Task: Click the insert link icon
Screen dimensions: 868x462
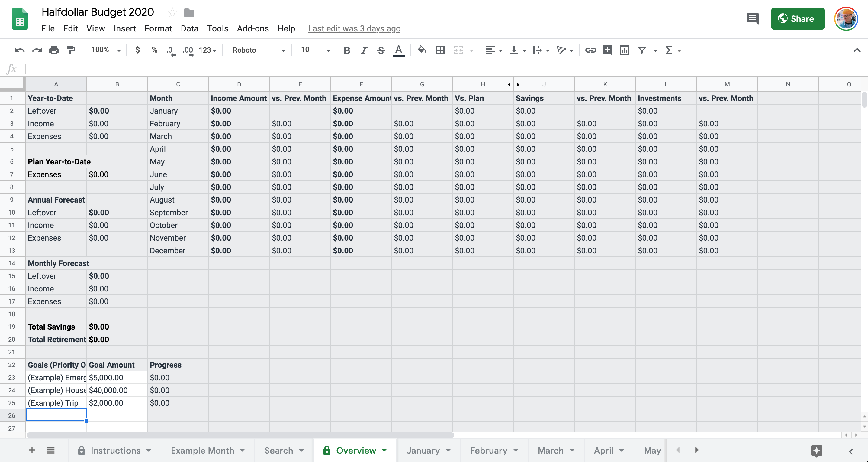Action: pyautogui.click(x=590, y=50)
